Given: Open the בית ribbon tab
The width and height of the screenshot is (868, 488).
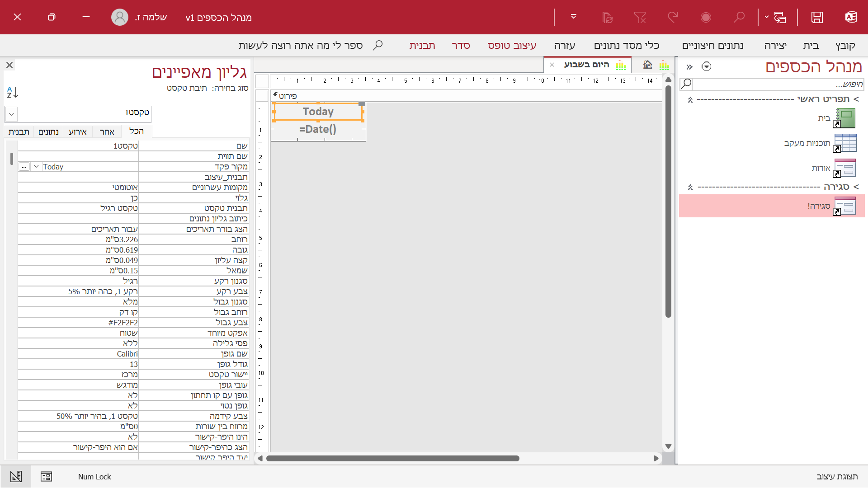Looking at the screenshot, I should (811, 45).
